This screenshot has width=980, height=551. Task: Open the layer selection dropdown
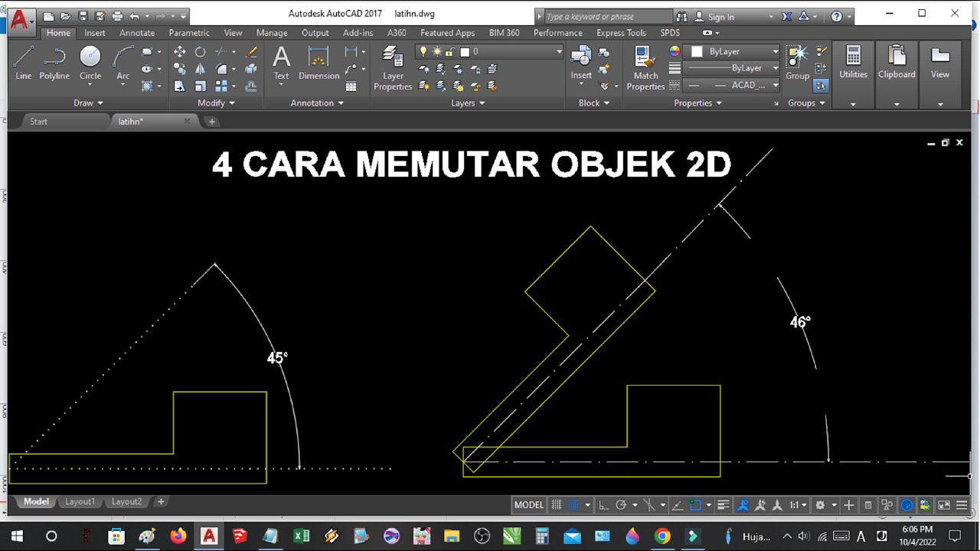click(489, 51)
